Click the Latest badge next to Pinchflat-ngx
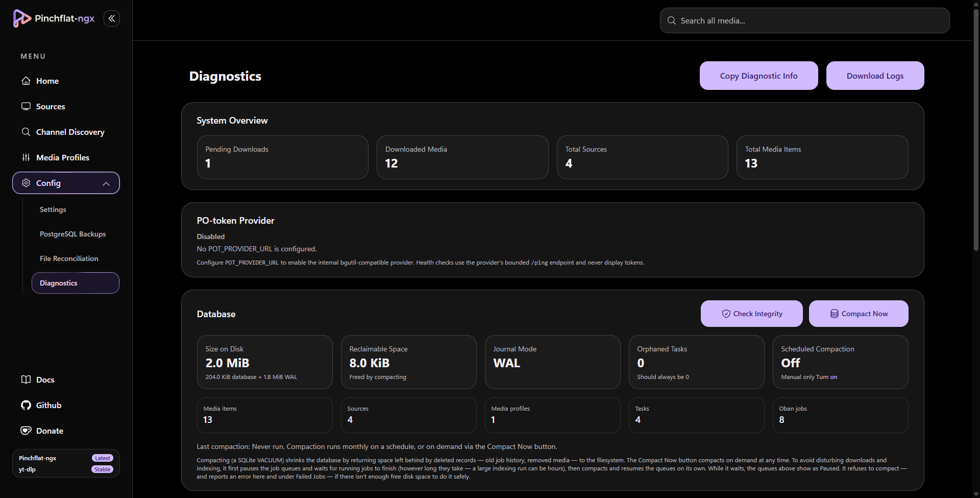 (103, 458)
